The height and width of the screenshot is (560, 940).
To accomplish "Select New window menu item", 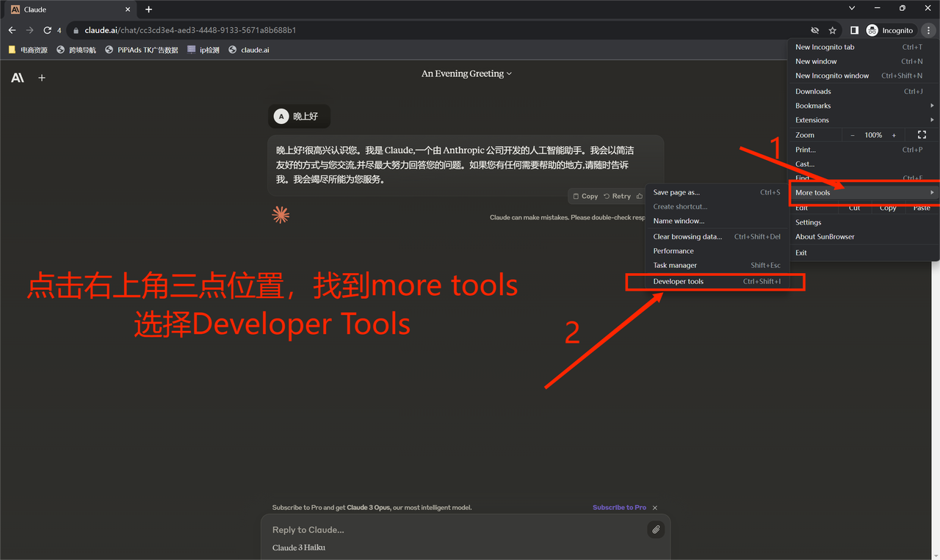I will click(863, 62).
